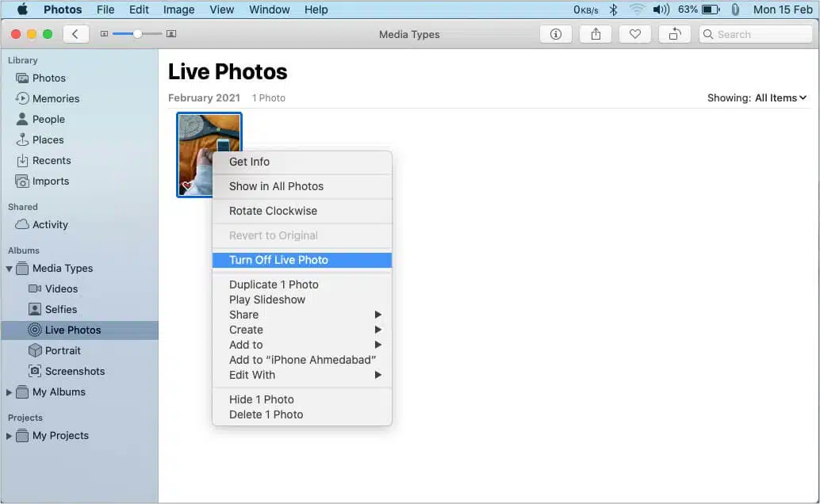Choose Delete 1 Photo
The width and height of the screenshot is (820, 504).
coord(301,414)
